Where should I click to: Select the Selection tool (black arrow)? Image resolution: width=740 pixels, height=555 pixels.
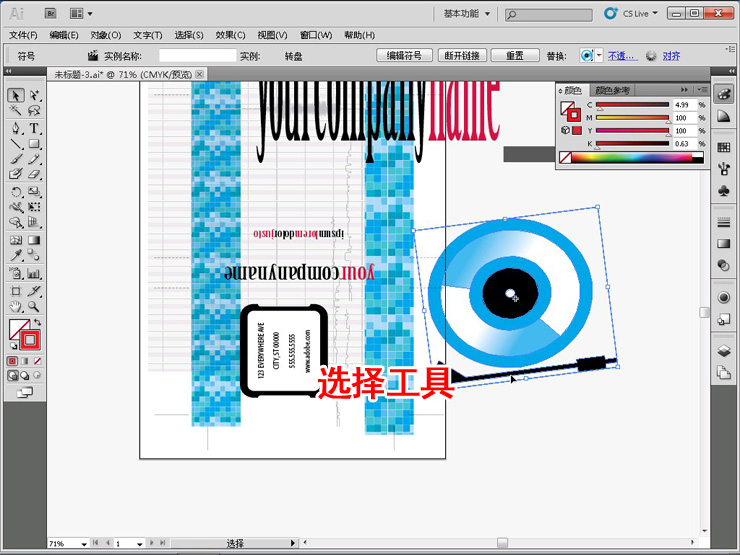(16, 96)
